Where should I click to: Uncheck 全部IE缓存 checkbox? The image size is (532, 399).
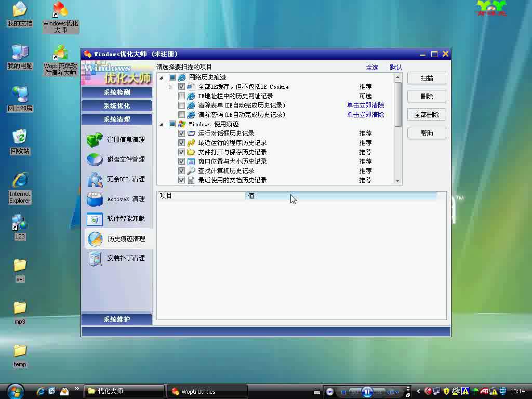pyautogui.click(x=181, y=87)
